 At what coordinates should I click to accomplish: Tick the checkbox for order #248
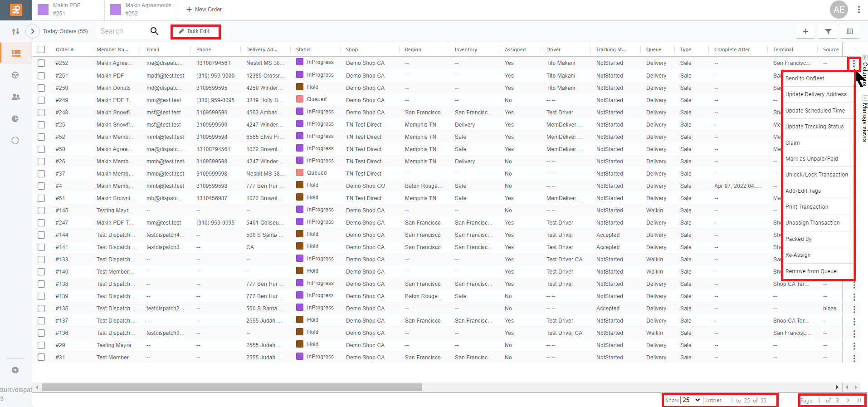click(41, 112)
